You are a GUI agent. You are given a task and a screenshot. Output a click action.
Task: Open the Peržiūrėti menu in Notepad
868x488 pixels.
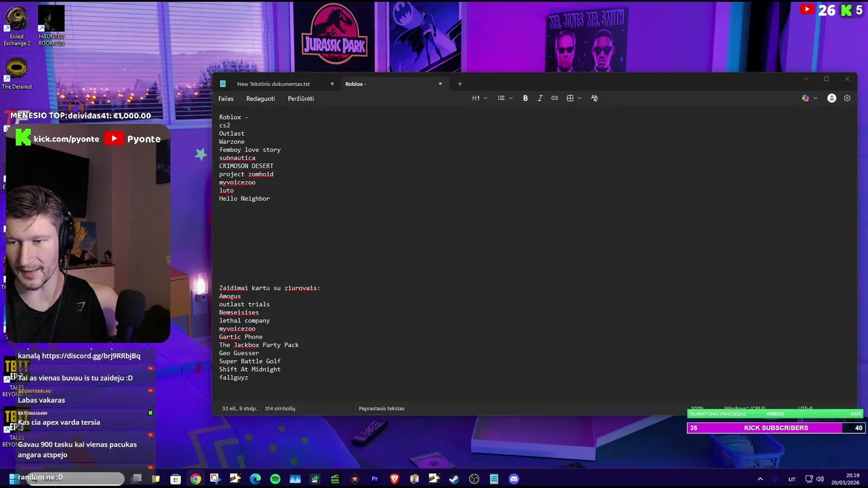pyautogui.click(x=300, y=98)
